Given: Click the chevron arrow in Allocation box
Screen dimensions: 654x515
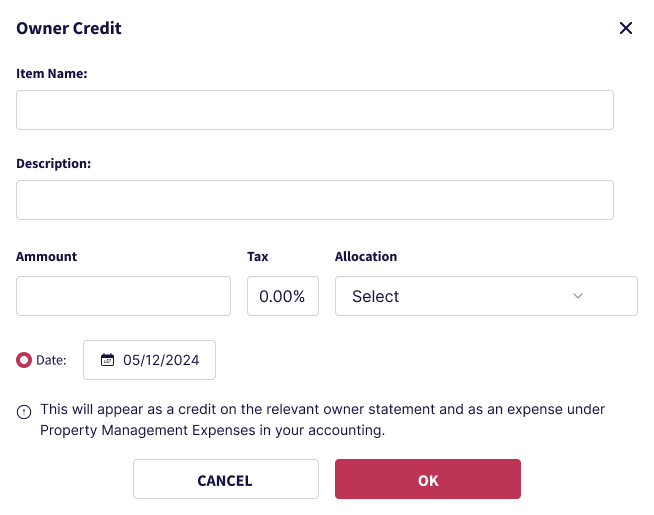Looking at the screenshot, I should pos(577,296).
